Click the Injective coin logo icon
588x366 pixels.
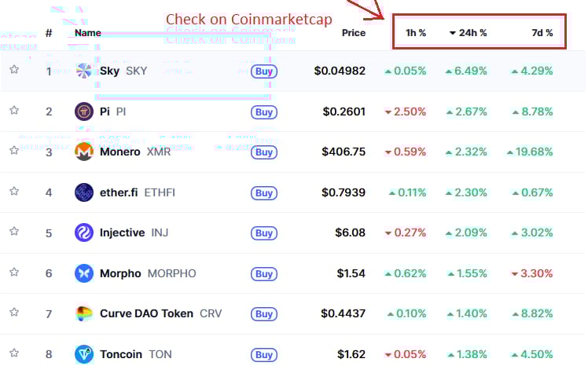pos(84,232)
